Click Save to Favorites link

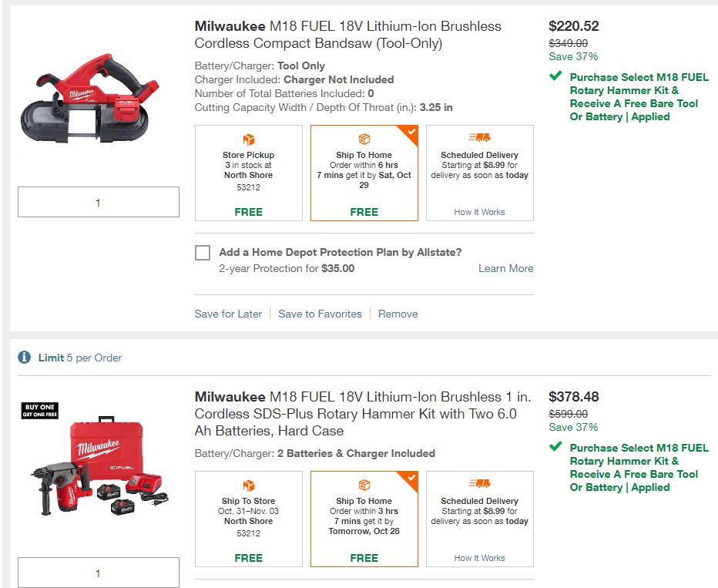click(x=320, y=314)
